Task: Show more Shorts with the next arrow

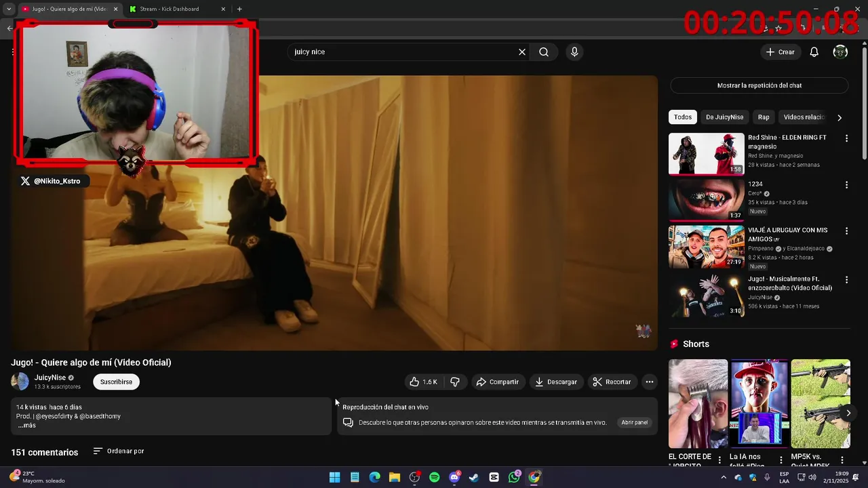Action: (x=848, y=413)
